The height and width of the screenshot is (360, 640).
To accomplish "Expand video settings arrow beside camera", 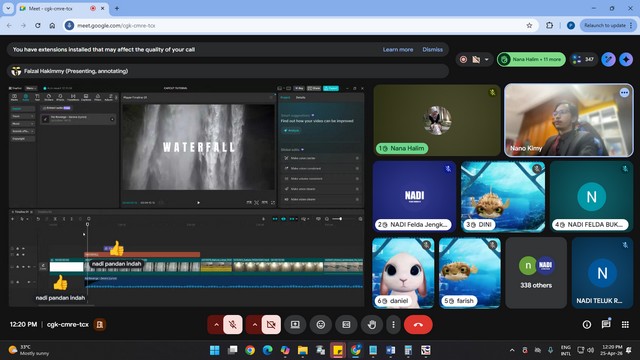I will [255, 324].
